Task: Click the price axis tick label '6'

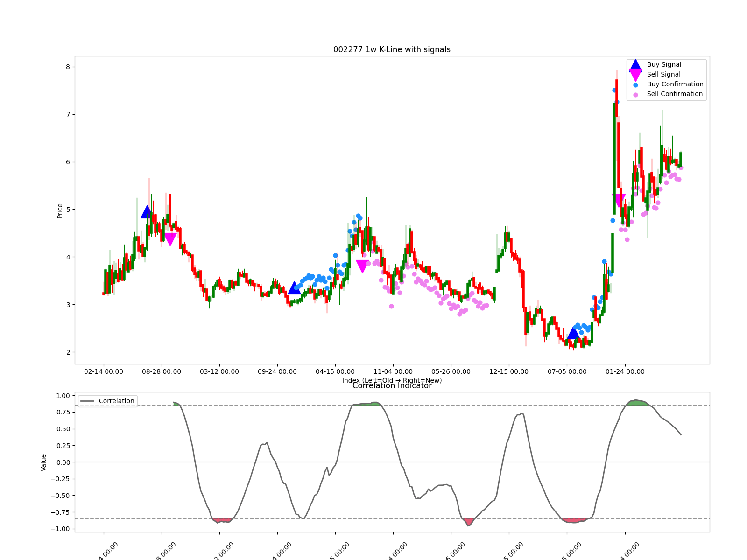Action: [68, 162]
